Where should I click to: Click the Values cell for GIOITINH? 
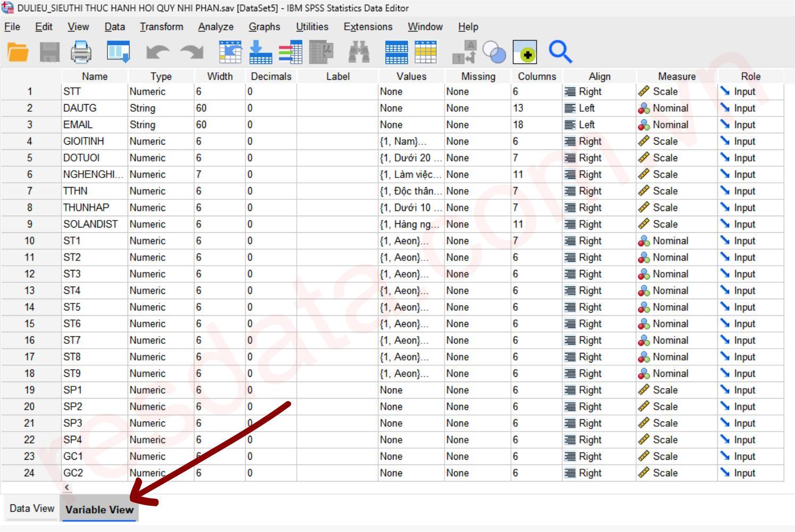[411, 141]
